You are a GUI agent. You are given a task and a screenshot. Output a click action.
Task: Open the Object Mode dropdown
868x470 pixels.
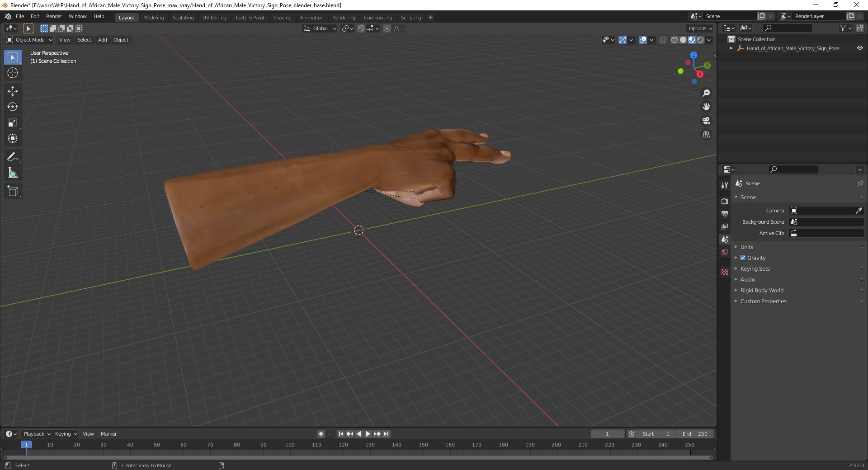[29, 40]
